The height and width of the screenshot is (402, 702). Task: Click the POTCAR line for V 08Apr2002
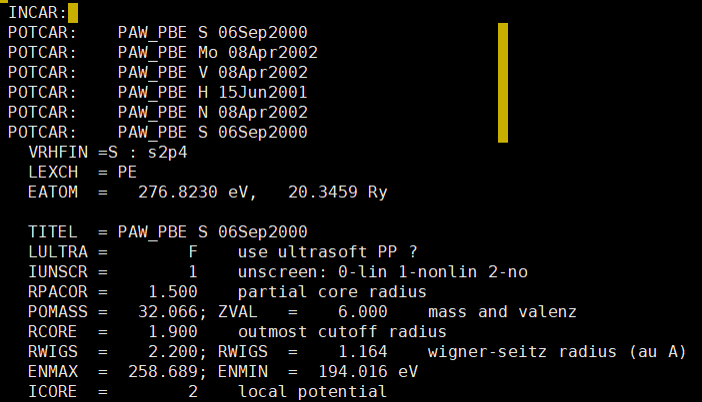pyautogui.click(x=158, y=73)
